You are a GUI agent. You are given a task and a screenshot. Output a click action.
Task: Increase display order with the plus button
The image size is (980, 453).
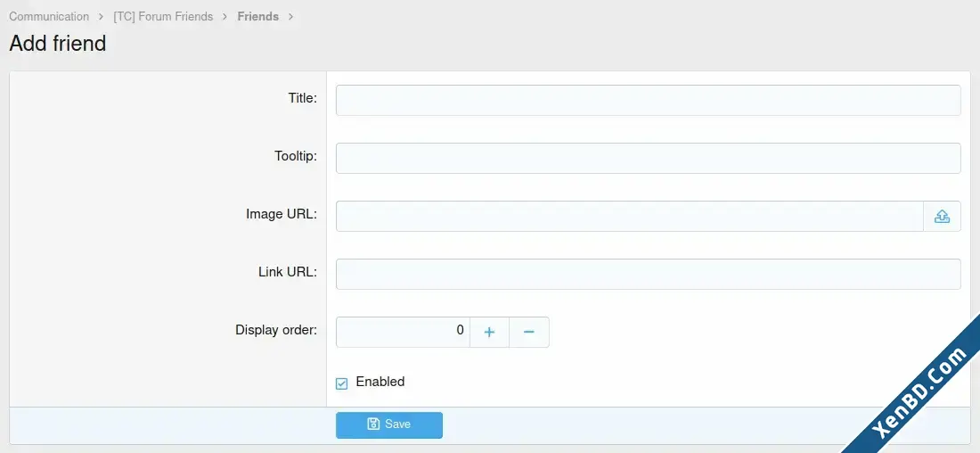click(489, 333)
